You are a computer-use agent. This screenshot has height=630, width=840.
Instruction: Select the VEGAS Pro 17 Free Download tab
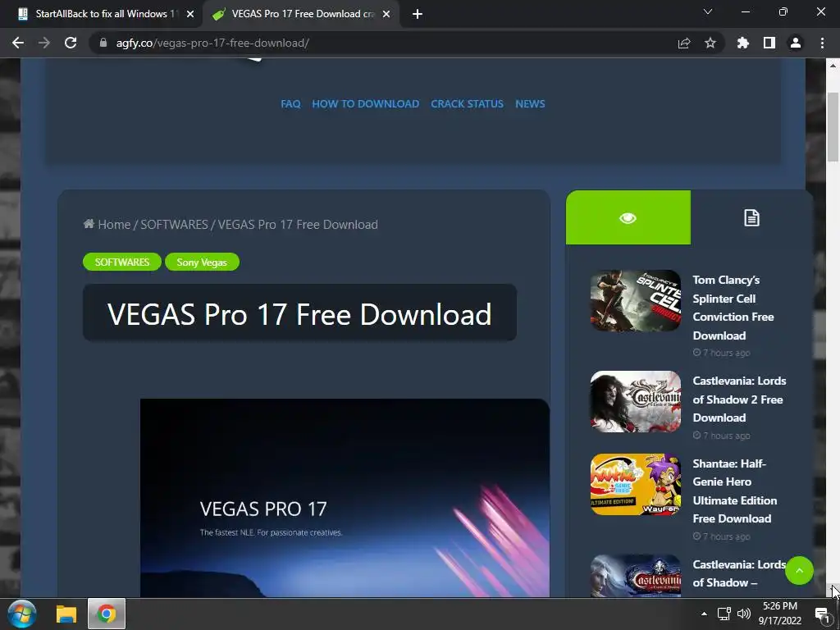302,14
